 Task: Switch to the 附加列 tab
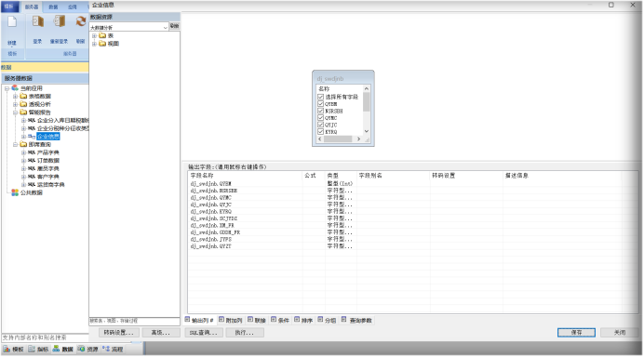click(230, 320)
